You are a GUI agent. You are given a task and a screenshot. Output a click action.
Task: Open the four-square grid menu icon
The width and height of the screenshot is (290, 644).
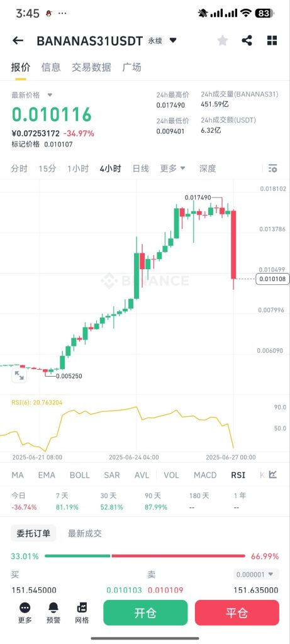[x=272, y=40]
